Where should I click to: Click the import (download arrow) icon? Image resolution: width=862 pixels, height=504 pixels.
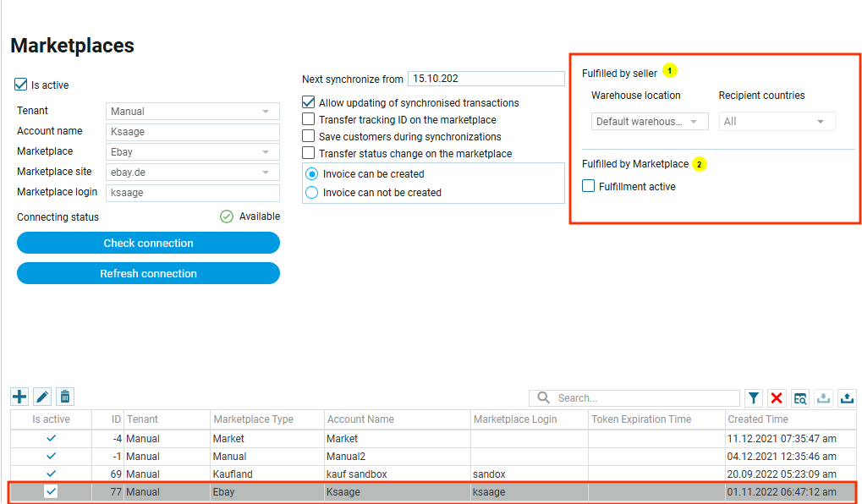coord(824,398)
